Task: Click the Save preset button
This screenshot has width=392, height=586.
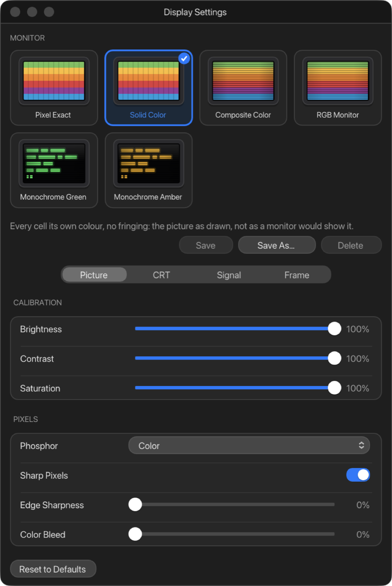Action: click(206, 245)
